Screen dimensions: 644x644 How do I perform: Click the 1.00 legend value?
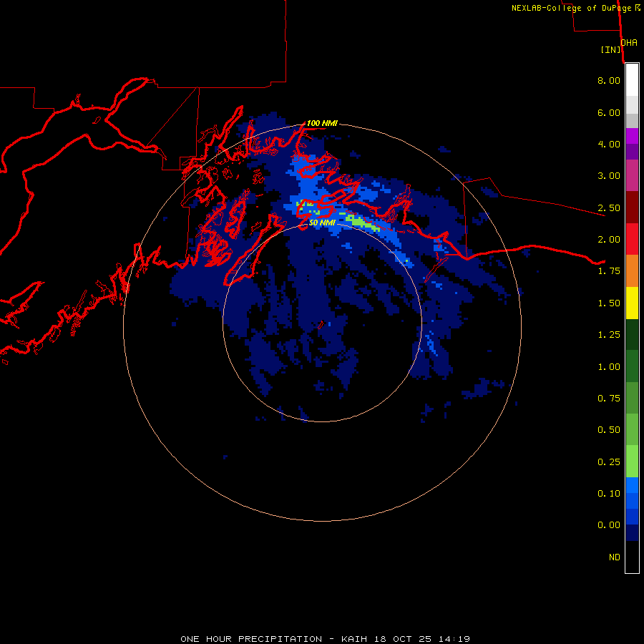[609, 367]
